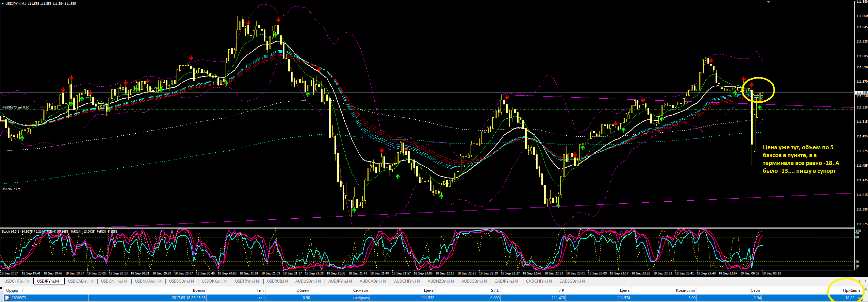Image resolution: width=868 pixels, height=302 pixels.
Task: Sort by the T / P column header
Action: 560,290
